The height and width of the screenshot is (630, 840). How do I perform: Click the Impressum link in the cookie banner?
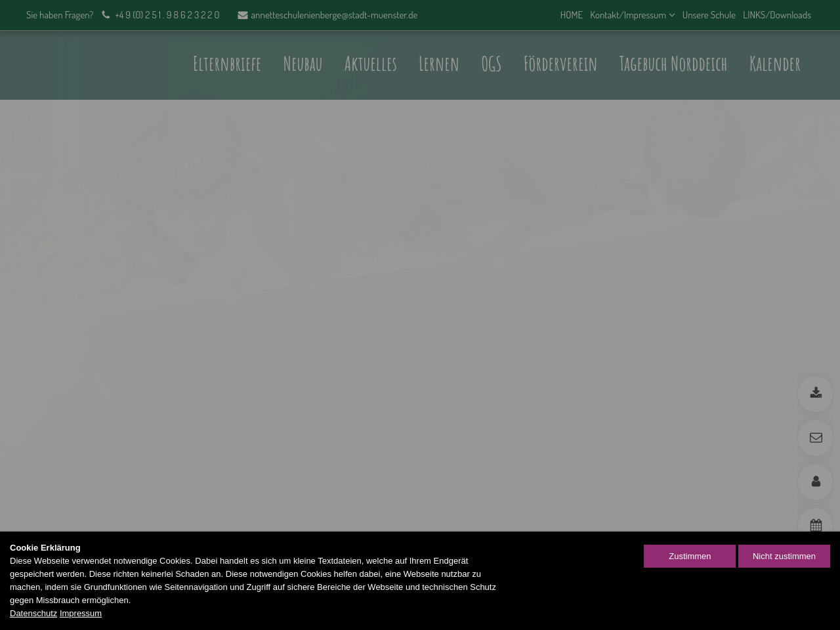[81, 614]
